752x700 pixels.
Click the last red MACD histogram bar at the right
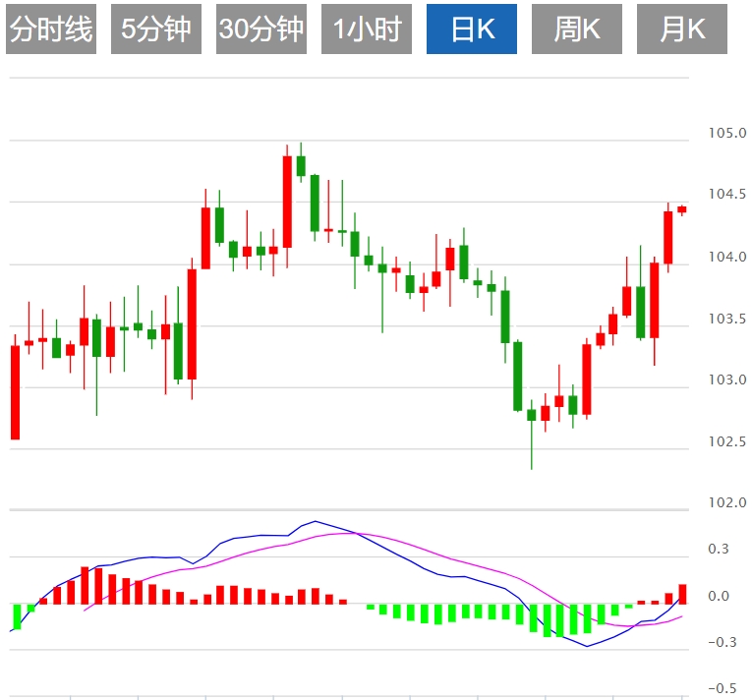point(682,594)
